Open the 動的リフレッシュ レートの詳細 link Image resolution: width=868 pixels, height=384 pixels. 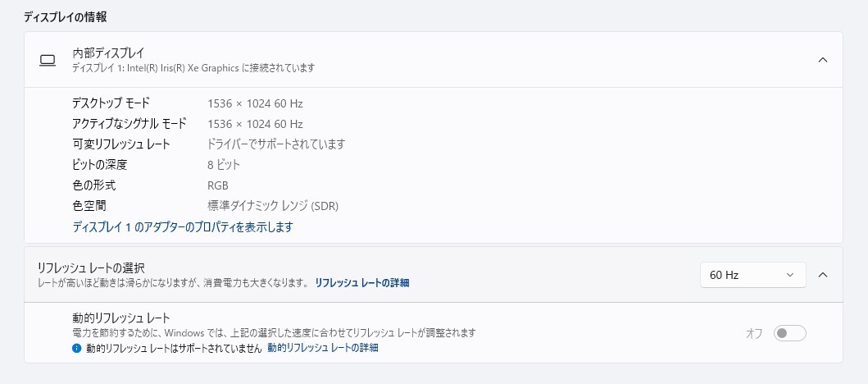[x=322, y=348]
